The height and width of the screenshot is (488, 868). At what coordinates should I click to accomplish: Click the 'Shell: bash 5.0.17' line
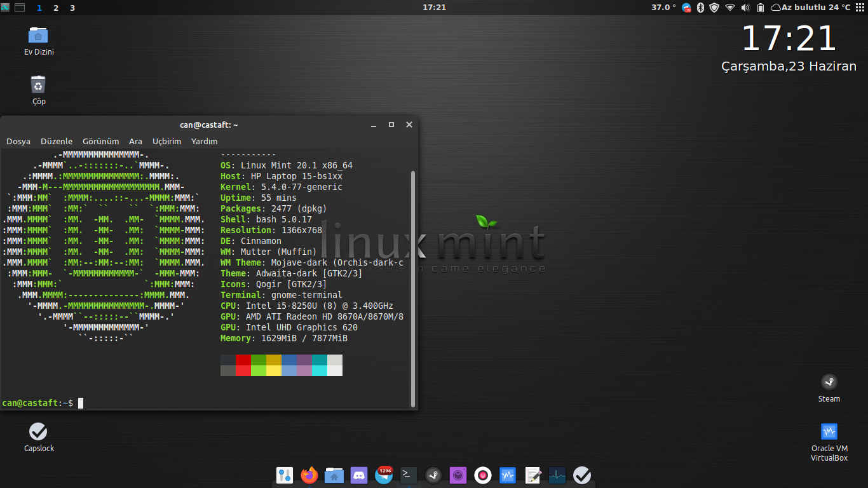coord(266,219)
